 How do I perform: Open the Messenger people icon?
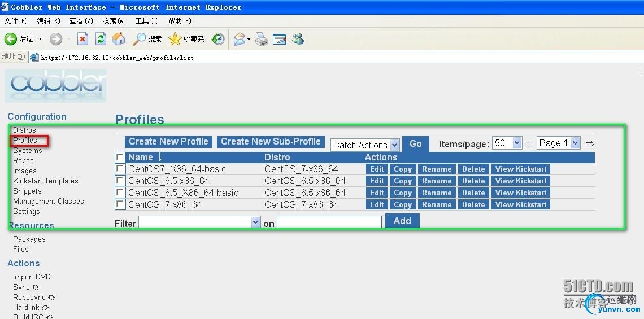tap(298, 39)
